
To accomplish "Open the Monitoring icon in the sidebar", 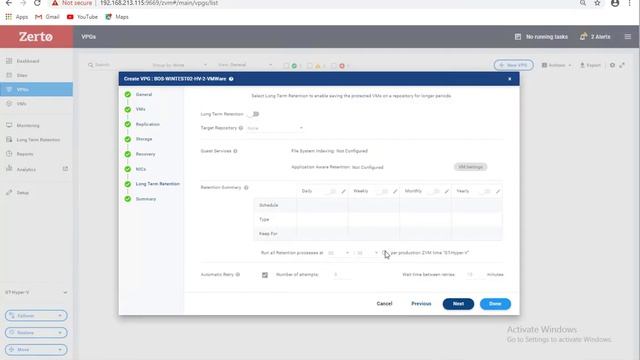I will 9,125.
